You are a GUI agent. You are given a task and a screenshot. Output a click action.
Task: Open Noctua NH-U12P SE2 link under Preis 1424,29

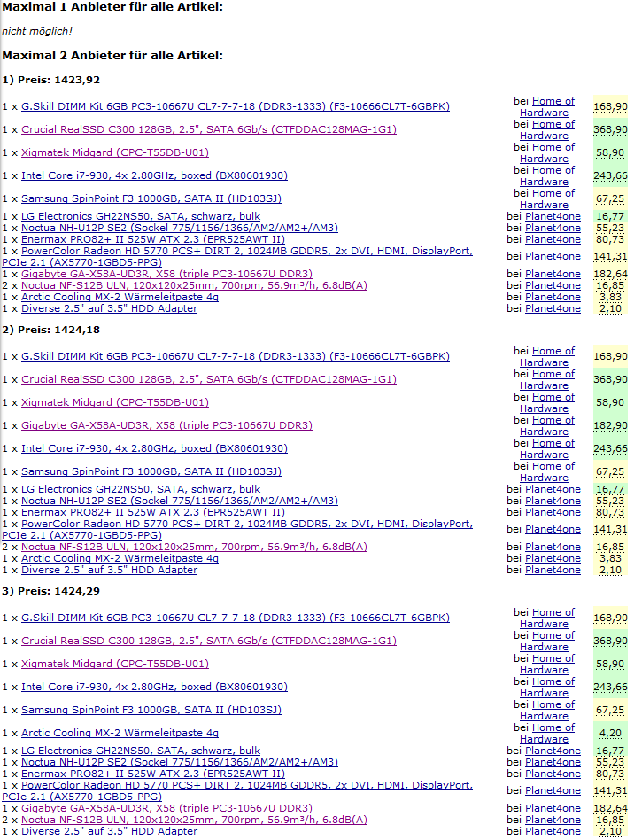click(180, 762)
